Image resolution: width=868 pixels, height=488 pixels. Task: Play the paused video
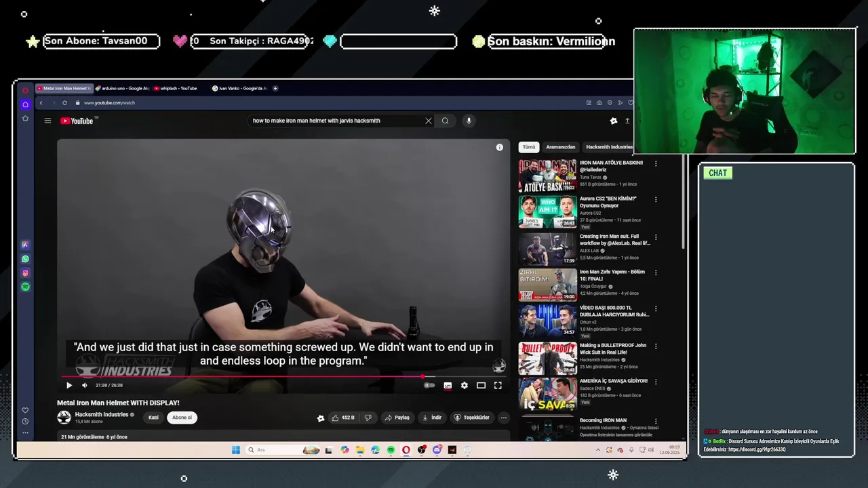(x=69, y=385)
